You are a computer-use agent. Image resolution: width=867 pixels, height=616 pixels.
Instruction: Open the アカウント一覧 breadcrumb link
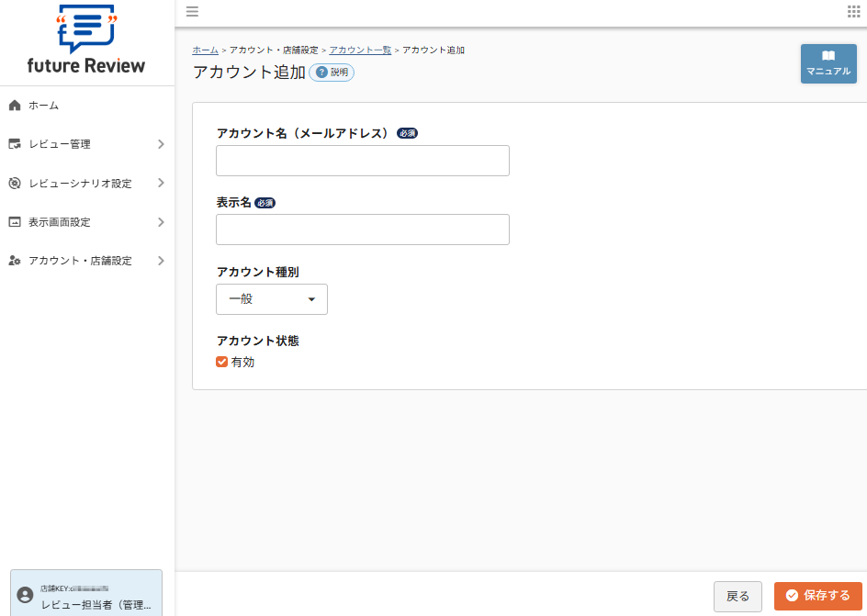pos(362,50)
